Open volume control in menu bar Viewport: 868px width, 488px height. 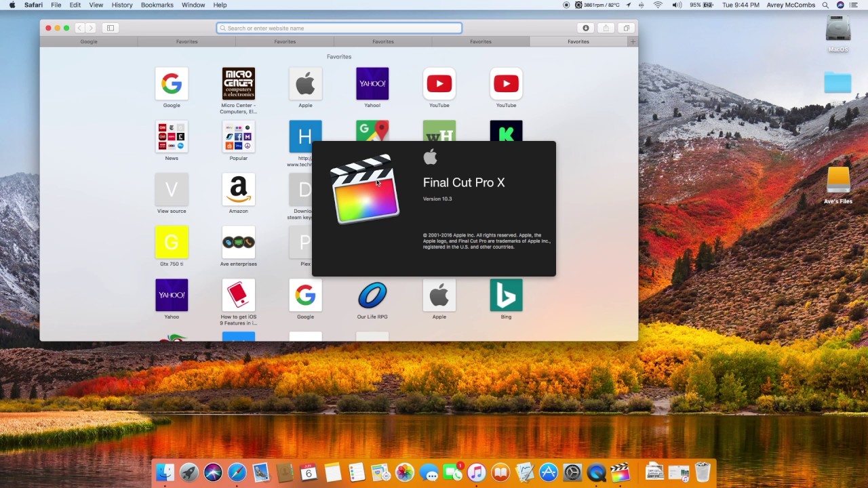(x=677, y=5)
